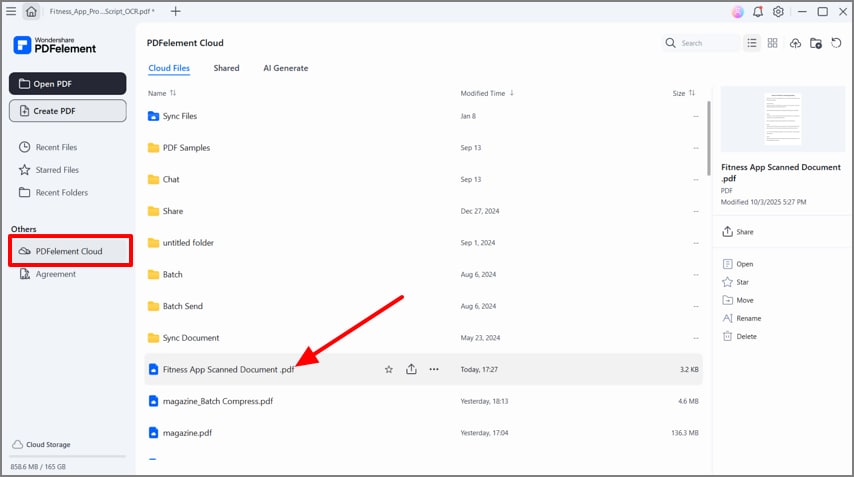Screen dimensions: 854x477
Task: Select Fitness App Scanned Document .pdf file
Action: pyautogui.click(x=423, y=369)
